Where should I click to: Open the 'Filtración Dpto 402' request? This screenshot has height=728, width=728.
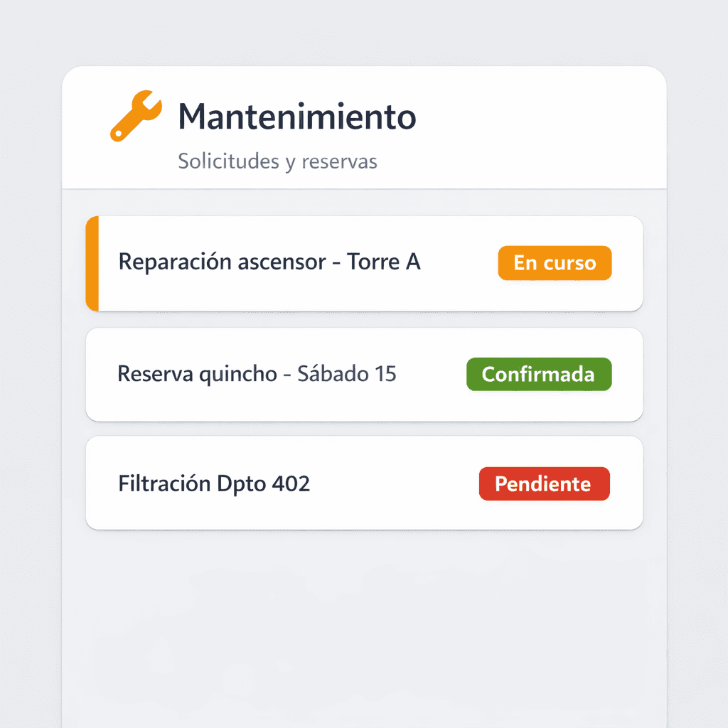214,483
